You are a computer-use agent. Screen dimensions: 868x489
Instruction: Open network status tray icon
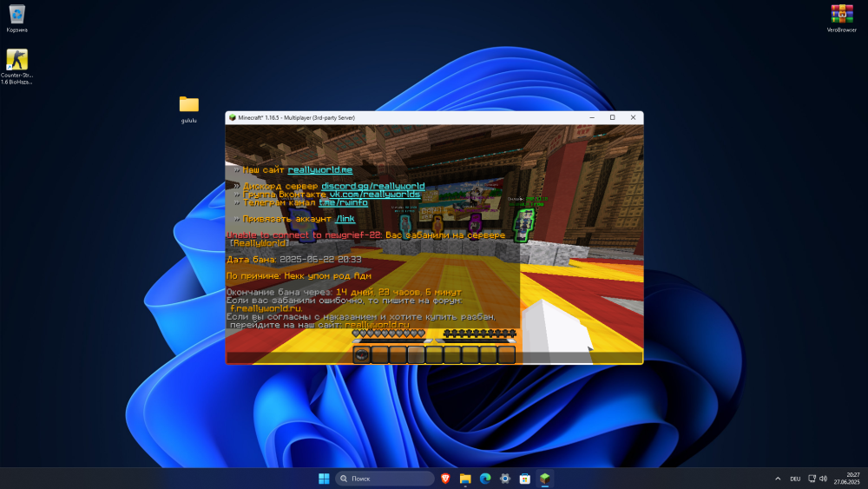pos(812,479)
